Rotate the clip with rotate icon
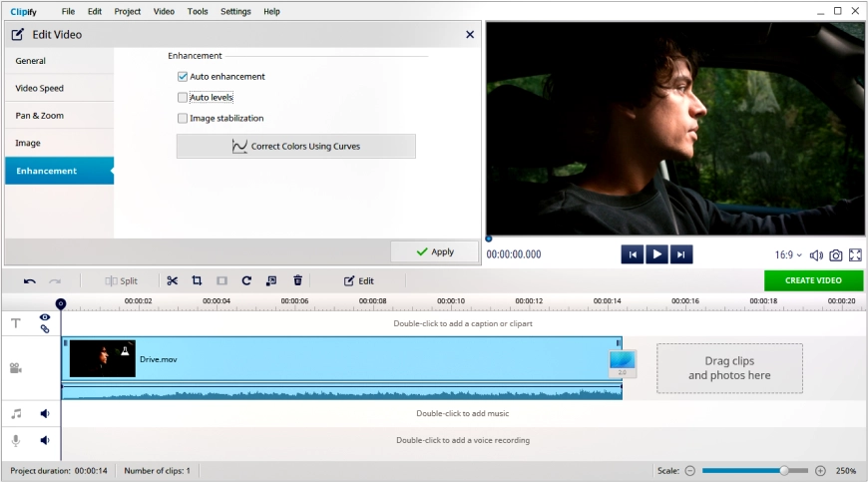The height and width of the screenshot is (482, 868). [x=246, y=280]
